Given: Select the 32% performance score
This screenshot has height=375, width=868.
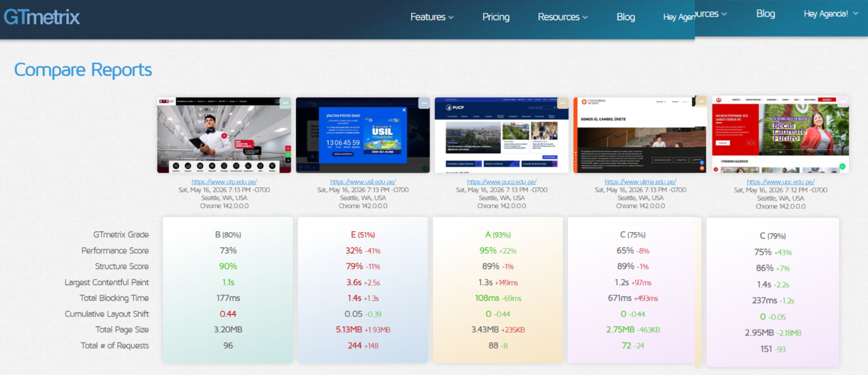Looking at the screenshot, I should point(353,250).
